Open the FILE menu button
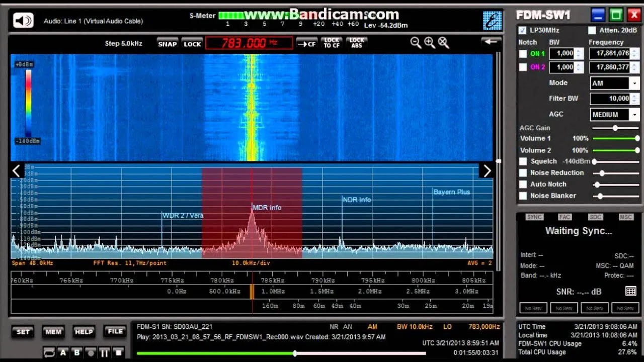The height and width of the screenshot is (362, 644). coord(115,331)
